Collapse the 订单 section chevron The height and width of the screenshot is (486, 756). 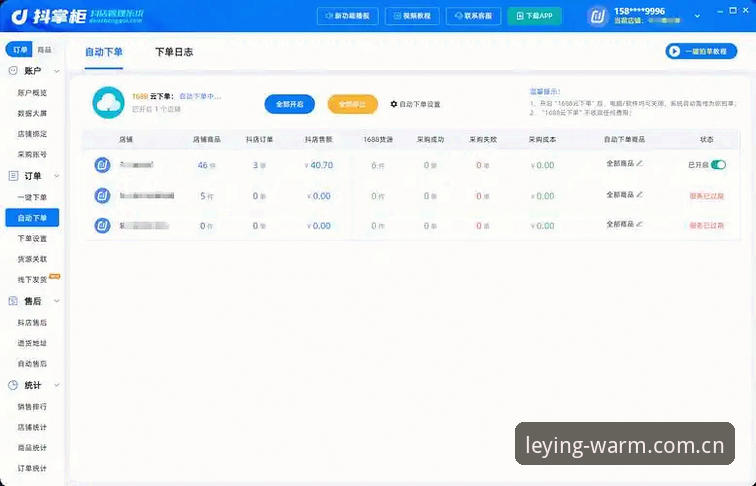click(57, 176)
